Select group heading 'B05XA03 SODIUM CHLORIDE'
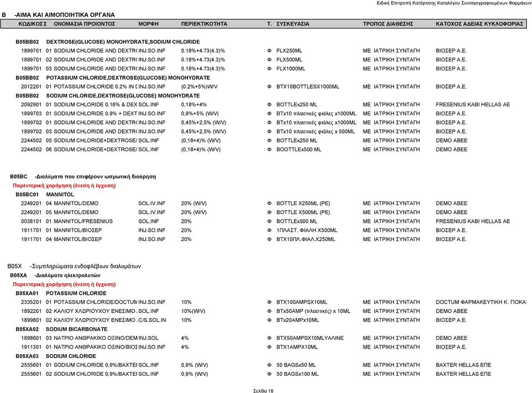 point(55,356)
